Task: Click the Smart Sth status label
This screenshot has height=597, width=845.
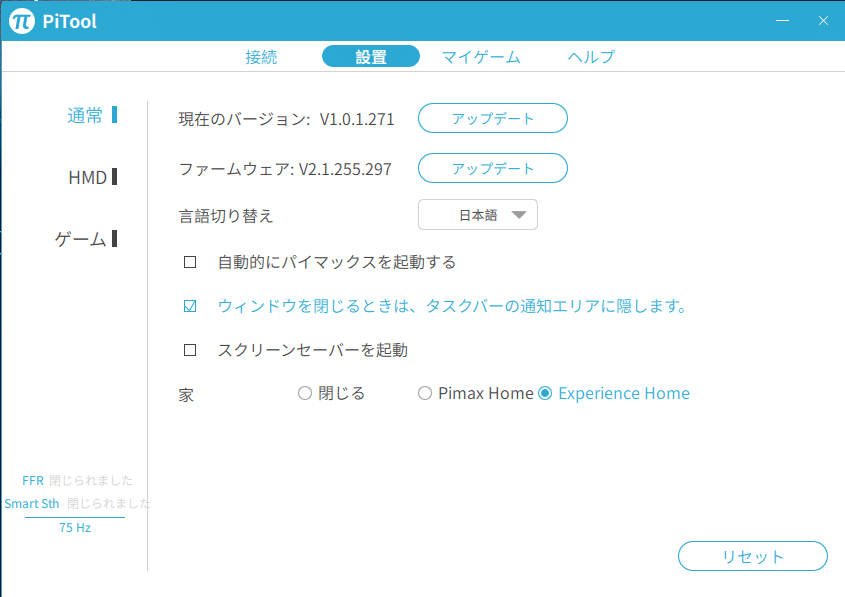Action: pos(31,503)
